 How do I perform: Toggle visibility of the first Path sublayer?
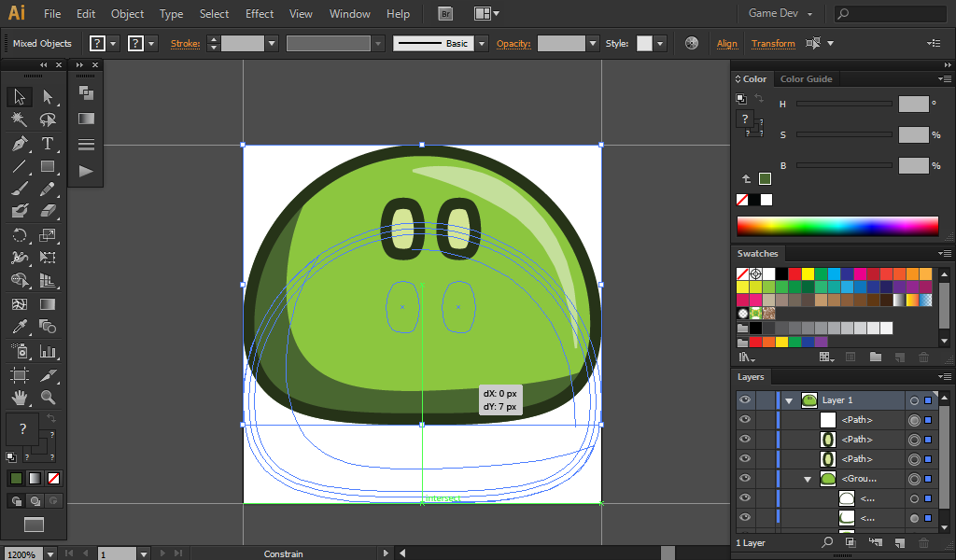pyautogui.click(x=745, y=420)
